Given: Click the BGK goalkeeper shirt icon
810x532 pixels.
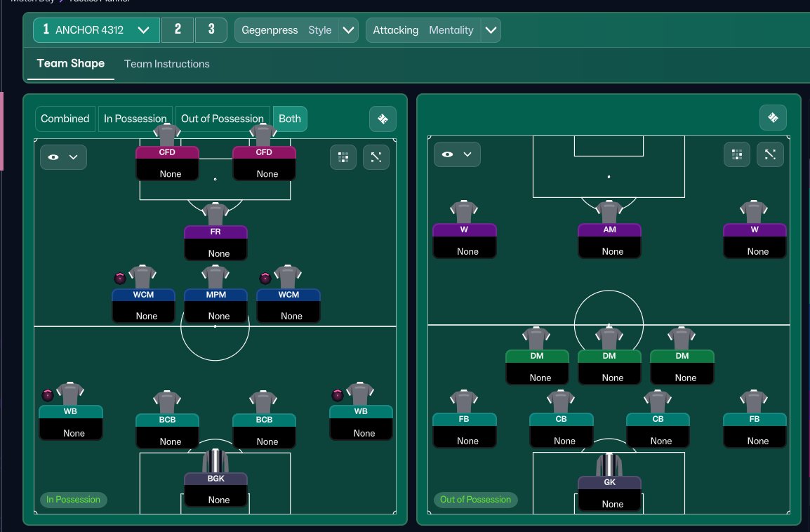Looking at the screenshot, I should tap(215, 460).
